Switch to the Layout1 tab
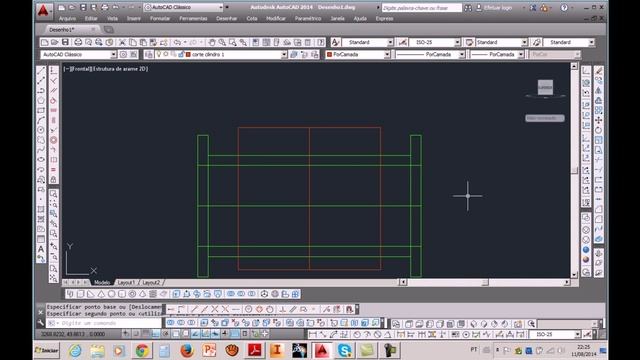The image size is (640, 360). [126, 282]
